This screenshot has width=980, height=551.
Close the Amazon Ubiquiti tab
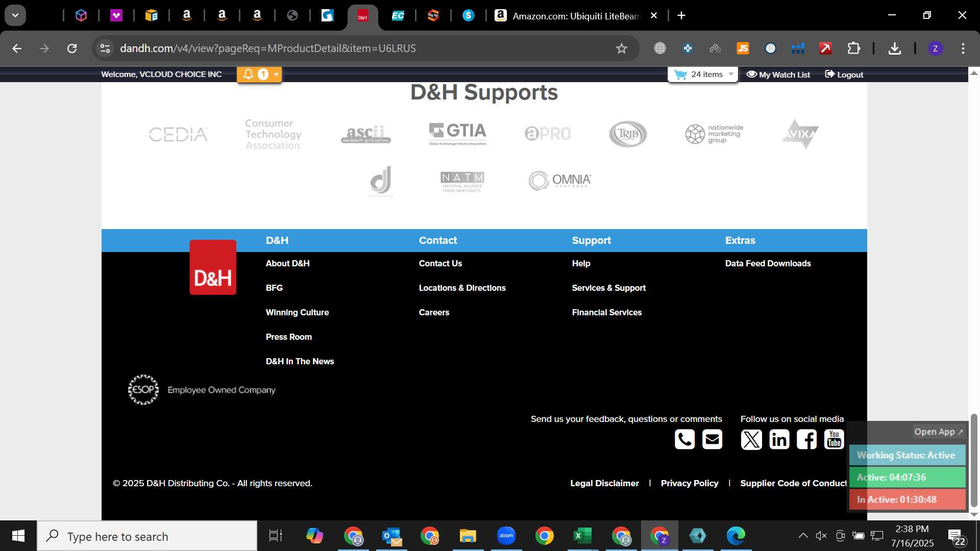point(654,16)
